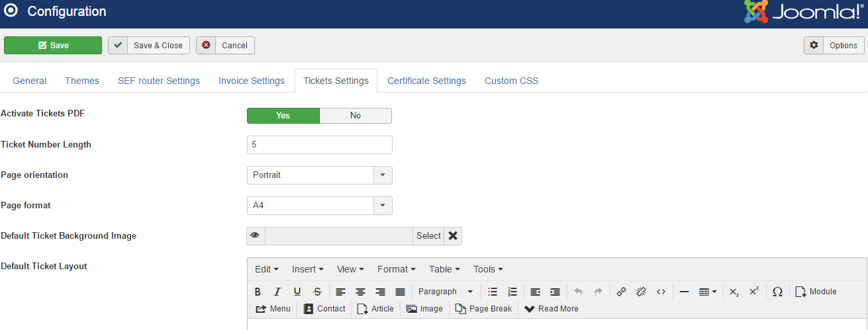The image size is (868, 330).
Task: Click the bullet list icon
Action: click(x=492, y=292)
